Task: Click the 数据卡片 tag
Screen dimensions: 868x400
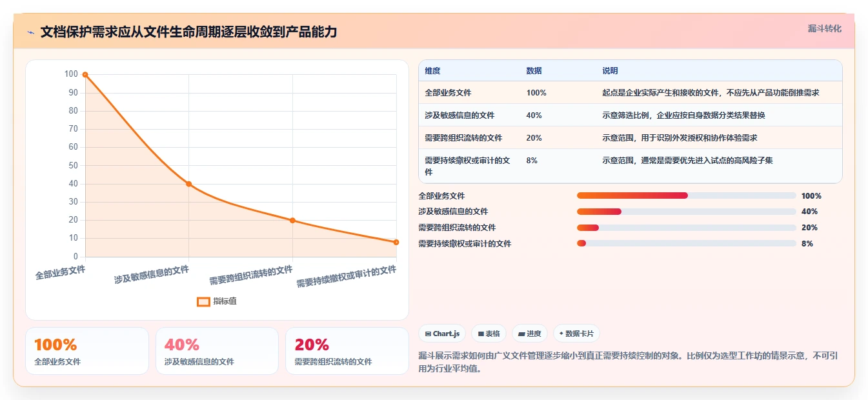Action: click(x=577, y=334)
